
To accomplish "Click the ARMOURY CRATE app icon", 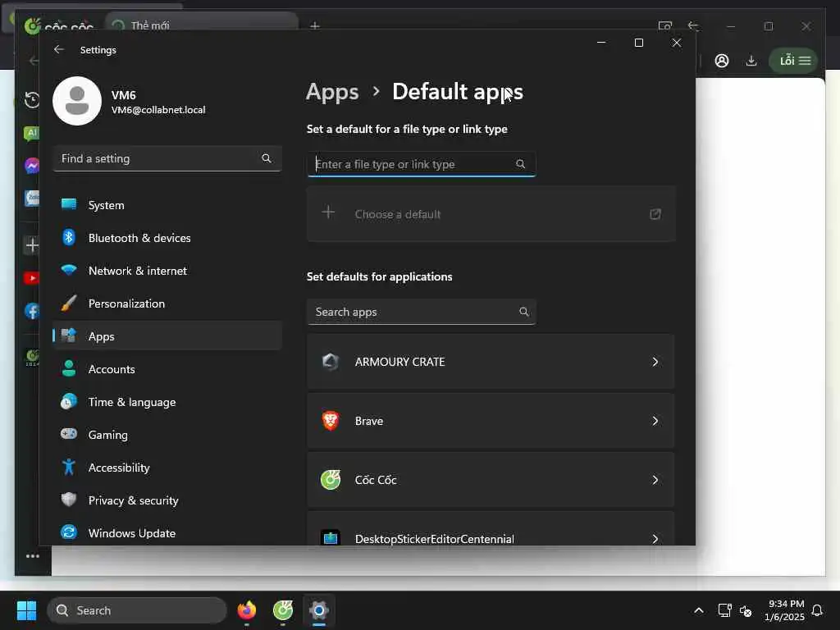I will [x=331, y=362].
